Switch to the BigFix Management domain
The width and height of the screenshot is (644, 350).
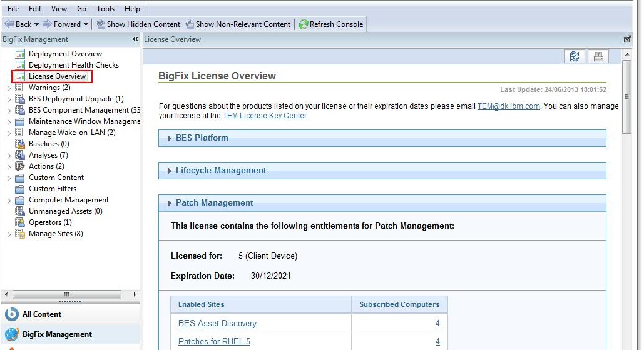(71, 334)
